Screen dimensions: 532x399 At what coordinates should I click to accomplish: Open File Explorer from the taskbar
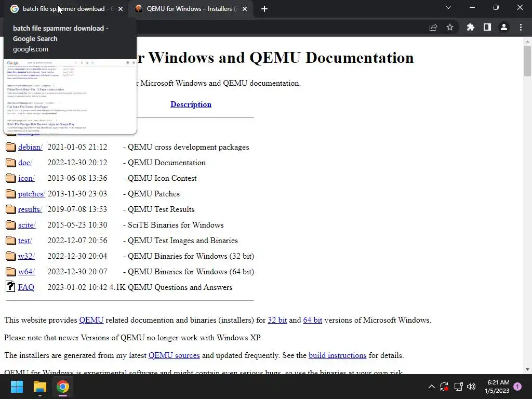(x=39, y=387)
